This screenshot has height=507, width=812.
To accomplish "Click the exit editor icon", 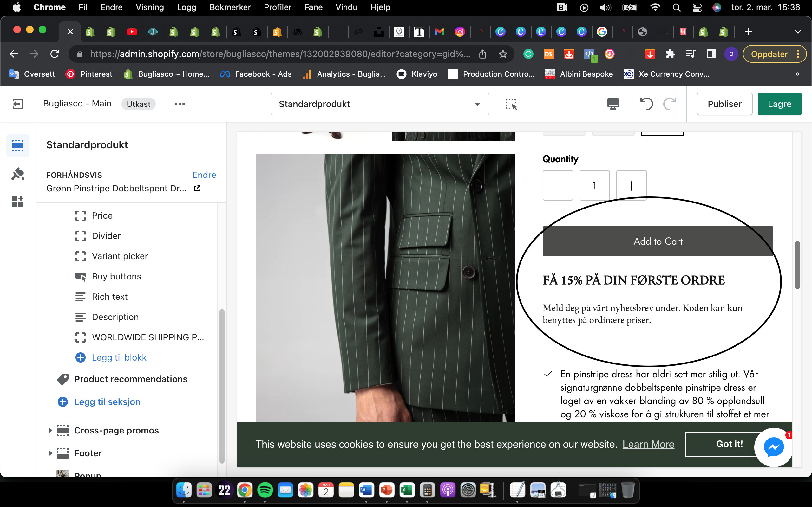I will click(17, 104).
